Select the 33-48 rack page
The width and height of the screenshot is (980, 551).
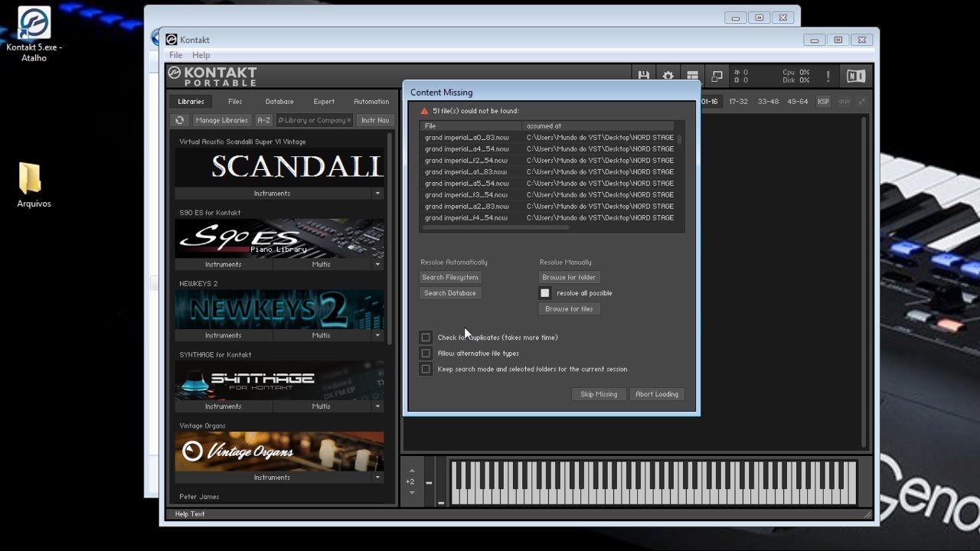(768, 102)
